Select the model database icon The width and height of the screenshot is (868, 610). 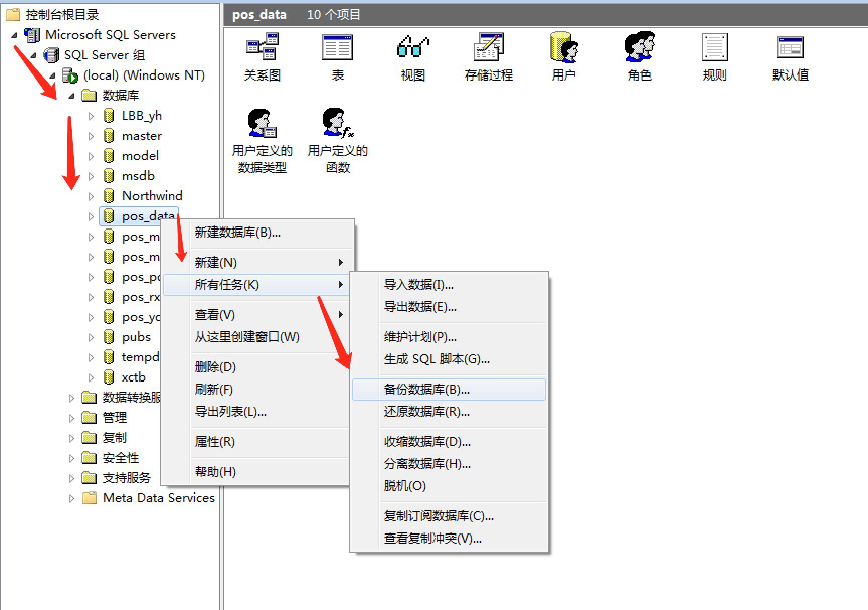coord(109,156)
